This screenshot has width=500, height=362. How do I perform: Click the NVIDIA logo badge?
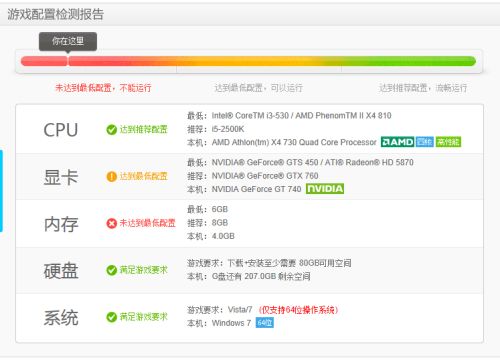pyautogui.click(x=325, y=189)
